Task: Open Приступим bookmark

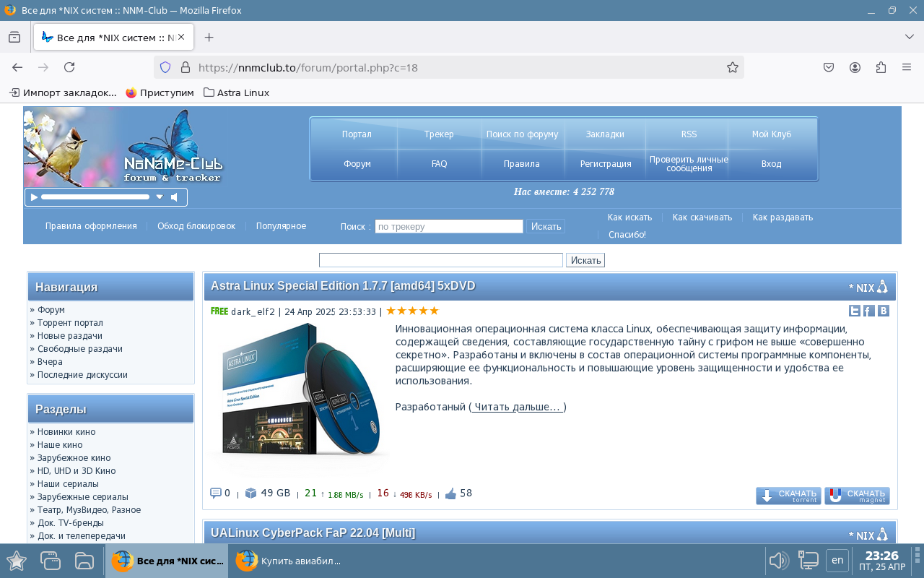Action: [x=160, y=92]
